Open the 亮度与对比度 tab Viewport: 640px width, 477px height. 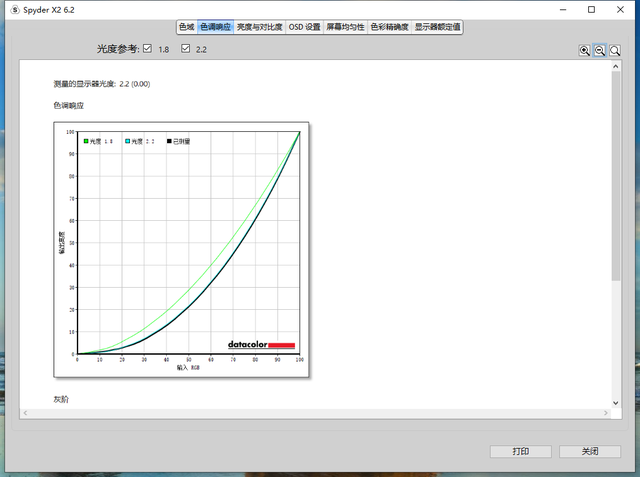pos(260,27)
